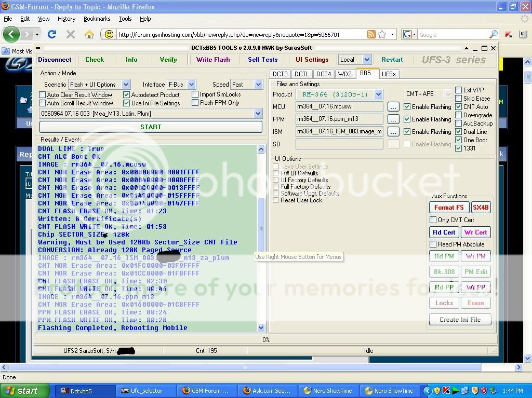Open Windows start menu
The image size is (532, 398).
click(x=24, y=391)
